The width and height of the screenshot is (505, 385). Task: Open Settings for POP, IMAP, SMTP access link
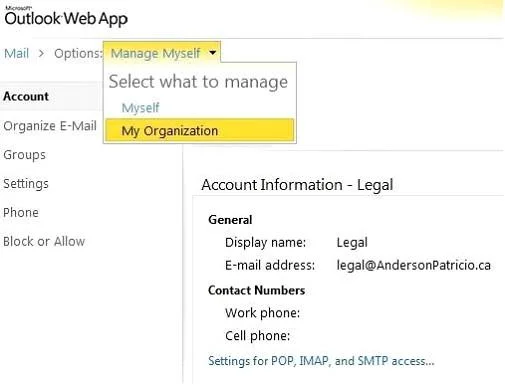321,361
